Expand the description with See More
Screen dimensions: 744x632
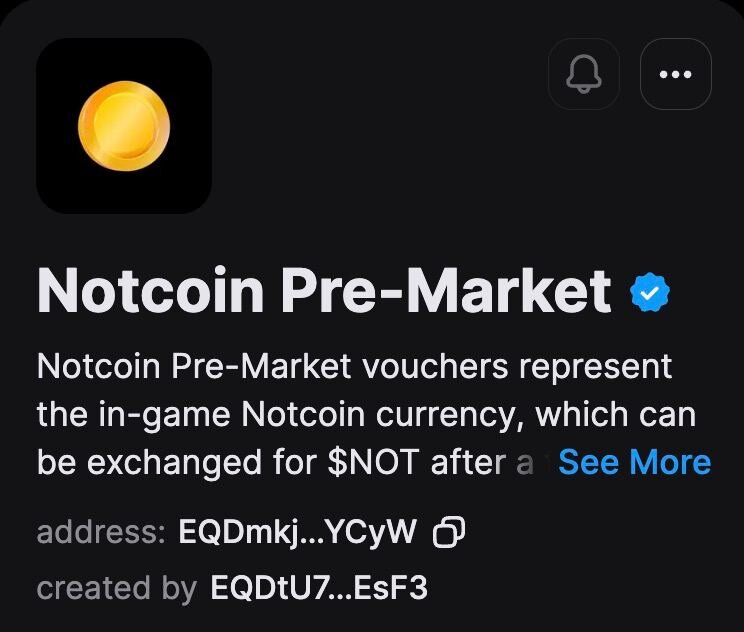pos(634,462)
